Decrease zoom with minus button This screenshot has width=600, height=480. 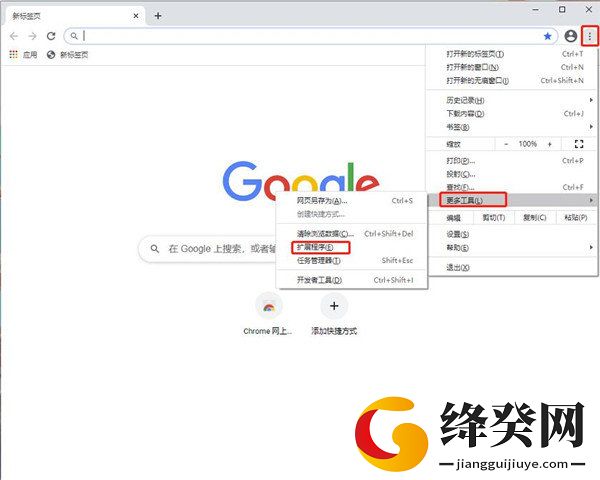[506, 144]
